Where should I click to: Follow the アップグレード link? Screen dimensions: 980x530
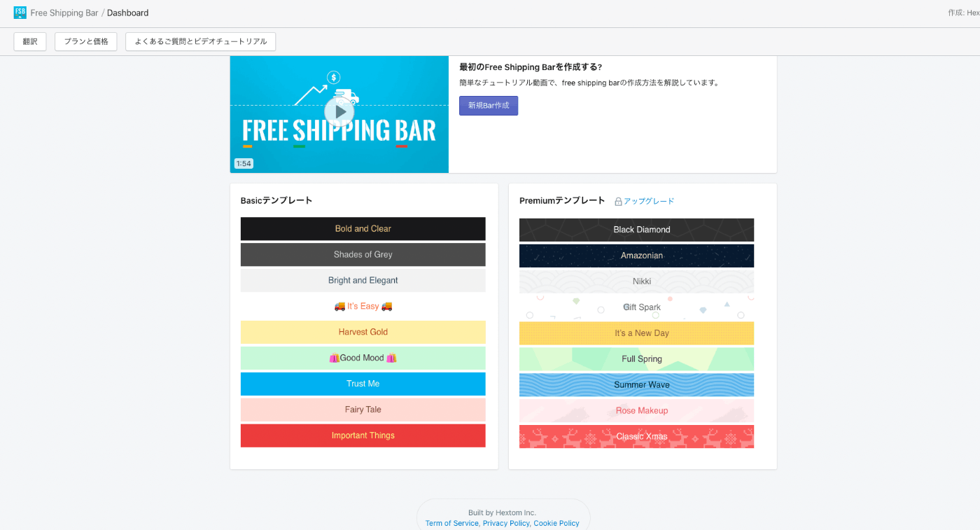(x=649, y=201)
